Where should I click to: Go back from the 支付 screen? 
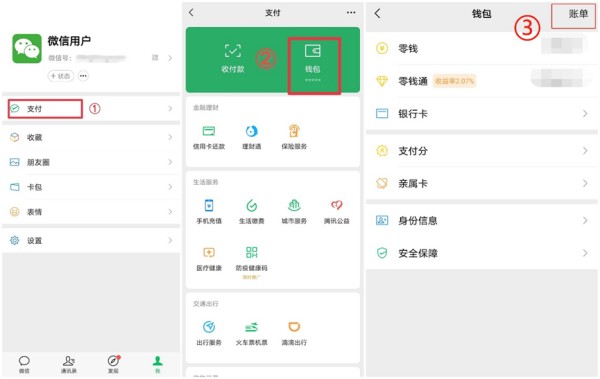click(191, 13)
